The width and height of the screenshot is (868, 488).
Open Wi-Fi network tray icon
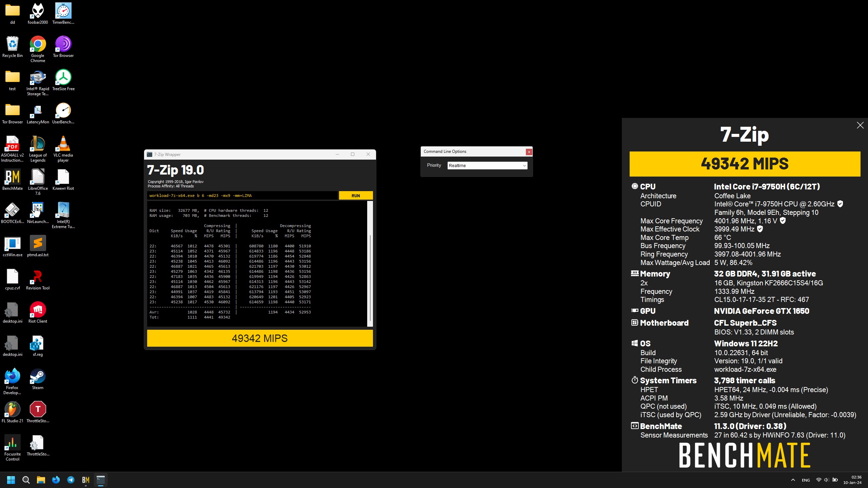point(819,480)
